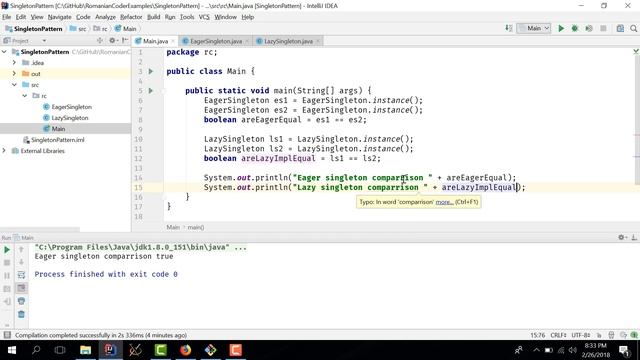Toggle the read-only lock icon in the status bar
Screen dimensions: 640x360
[x=599, y=335]
